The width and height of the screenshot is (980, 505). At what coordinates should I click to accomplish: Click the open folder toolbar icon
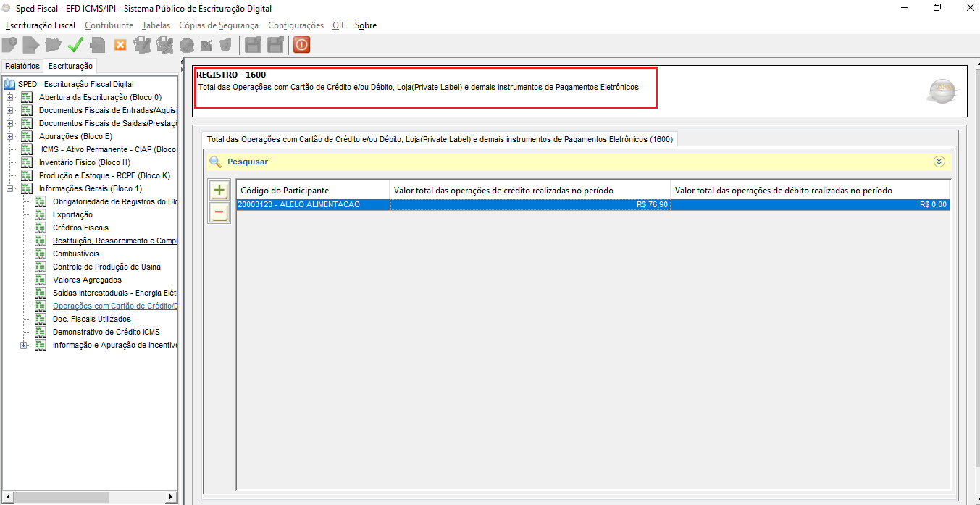click(53, 45)
